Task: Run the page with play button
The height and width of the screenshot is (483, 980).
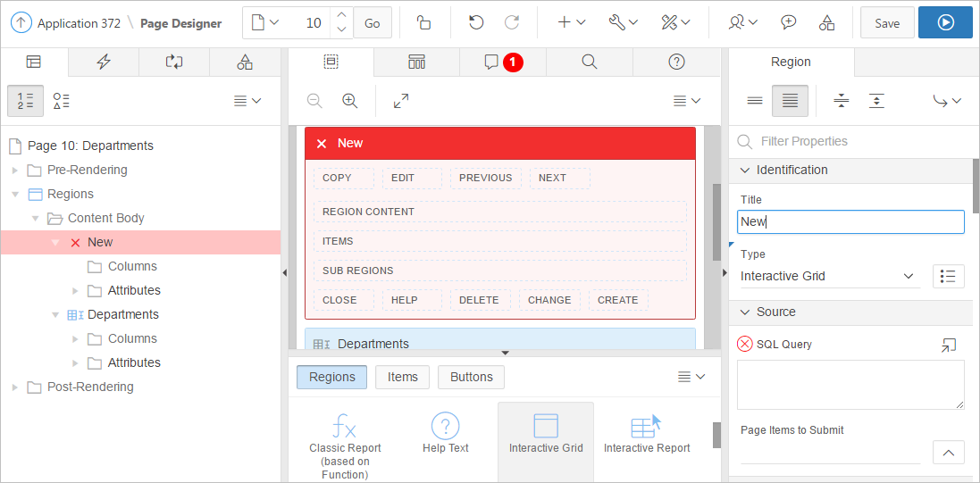Action: pos(945,23)
